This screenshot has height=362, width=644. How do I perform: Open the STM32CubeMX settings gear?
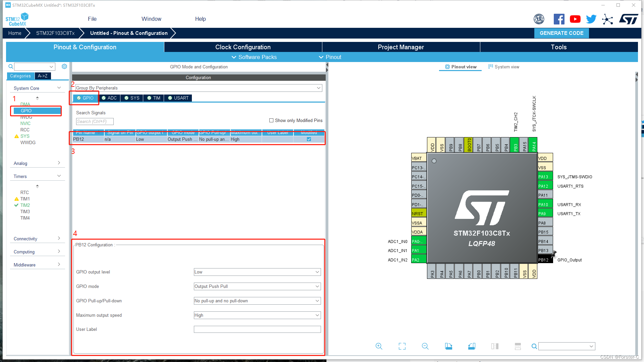(x=64, y=66)
